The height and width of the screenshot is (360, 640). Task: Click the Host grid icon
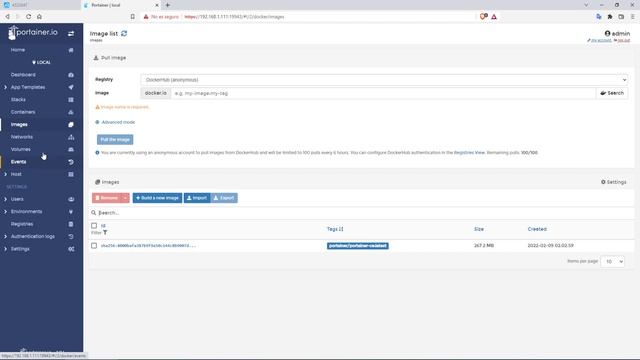[71, 174]
